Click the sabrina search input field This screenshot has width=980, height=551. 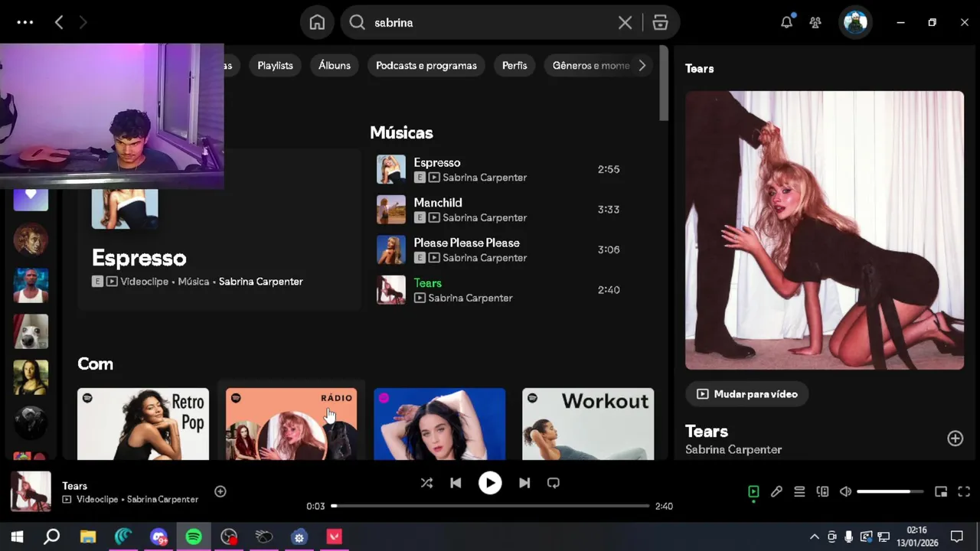click(490, 23)
